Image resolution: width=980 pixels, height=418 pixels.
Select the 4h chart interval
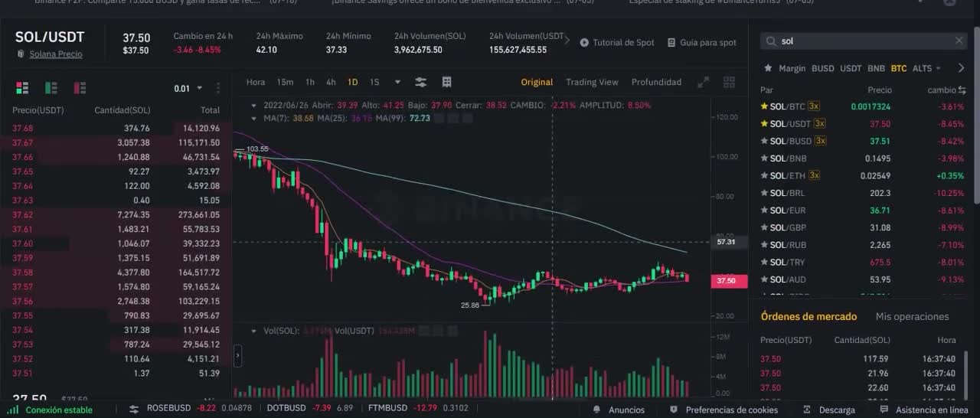click(331, 82)
